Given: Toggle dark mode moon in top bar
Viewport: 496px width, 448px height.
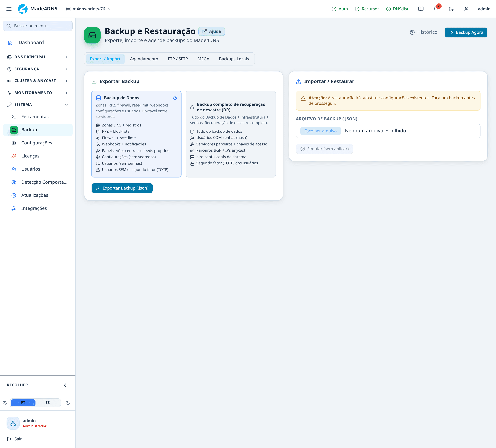Looking at the screenshot, I should pos(451,9).
